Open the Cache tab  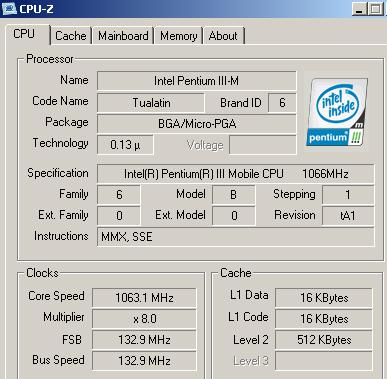pos(70,36)
